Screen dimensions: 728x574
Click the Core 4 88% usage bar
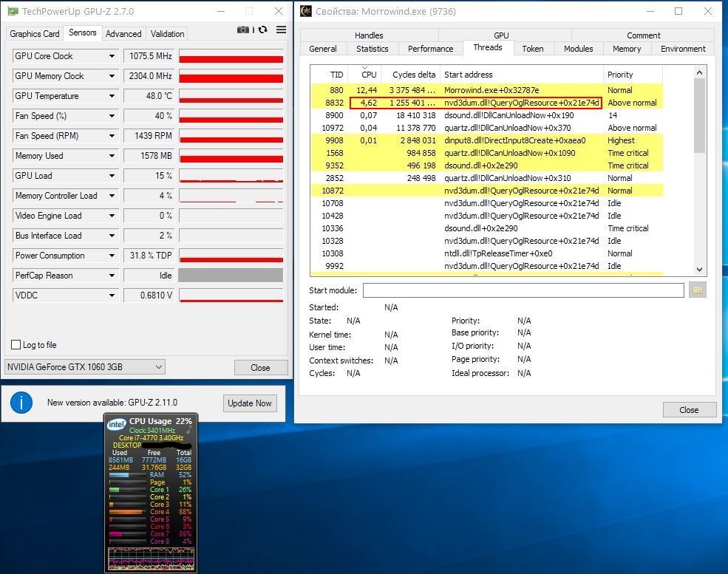128,512
